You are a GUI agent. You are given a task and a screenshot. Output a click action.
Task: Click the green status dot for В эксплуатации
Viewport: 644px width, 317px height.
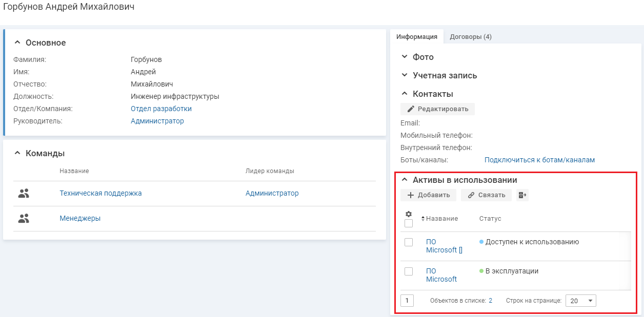(x=481, y=271)
